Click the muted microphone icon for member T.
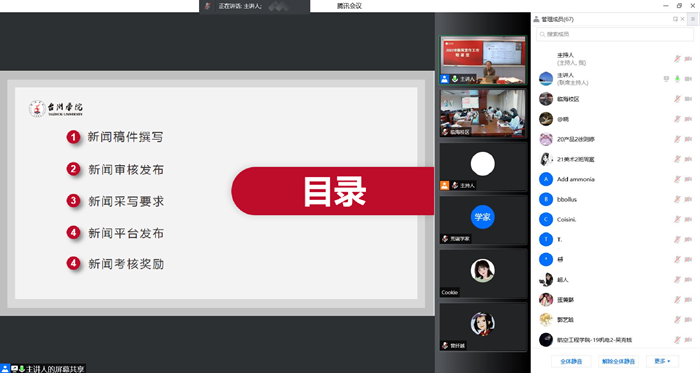This screenshot has height=373, width=700. coord(677,240)
